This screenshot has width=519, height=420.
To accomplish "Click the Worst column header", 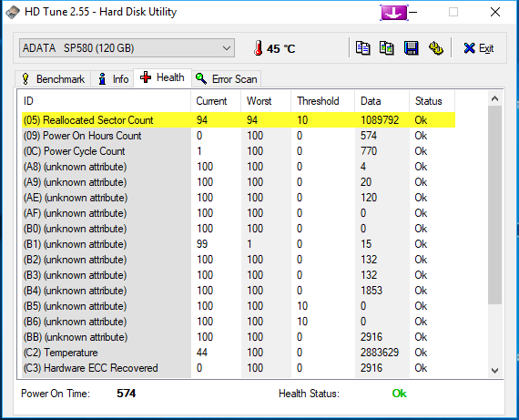I will coord(266,101).
